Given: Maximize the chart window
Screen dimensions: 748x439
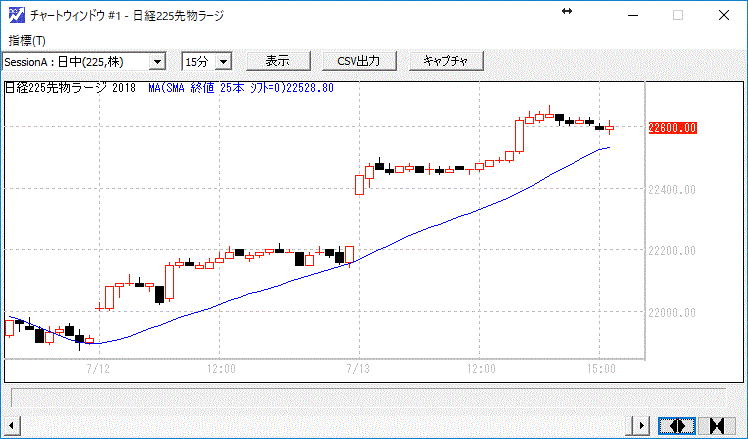Looking at the screenshot, I should coord(678,15).
